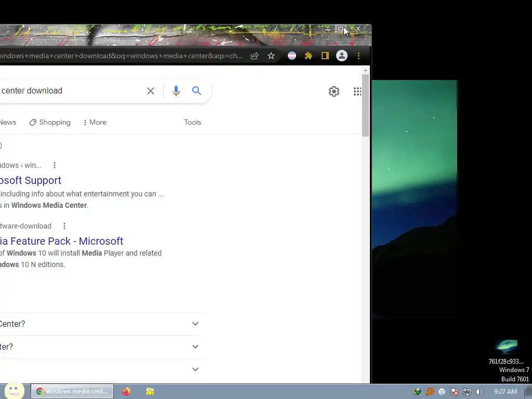Bookmark this page with the star

click(271, 56)
